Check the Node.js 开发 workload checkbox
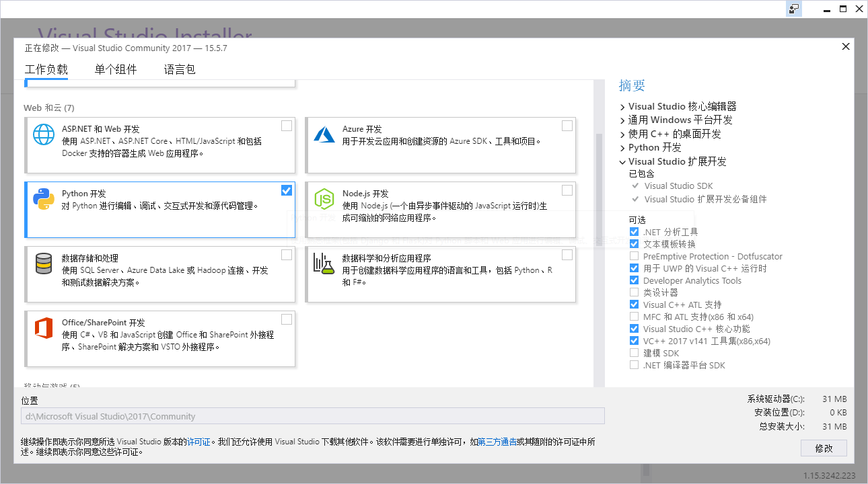 [567, 190]
